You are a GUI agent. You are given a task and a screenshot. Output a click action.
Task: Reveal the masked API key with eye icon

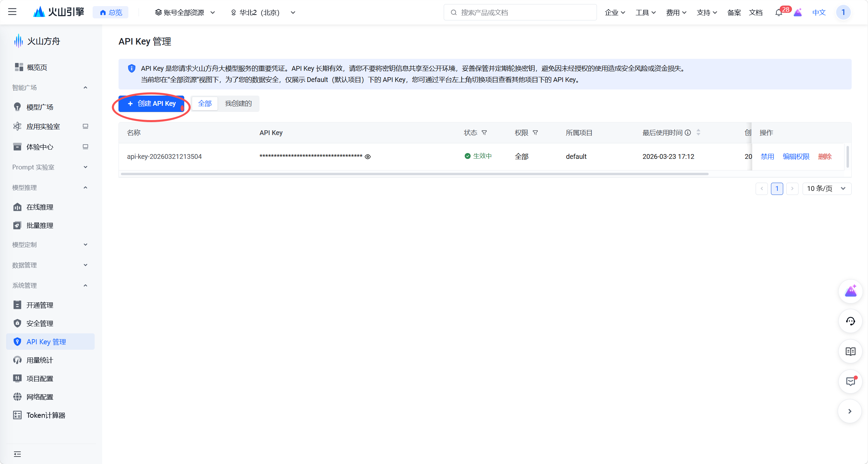[x=368, y=157]
